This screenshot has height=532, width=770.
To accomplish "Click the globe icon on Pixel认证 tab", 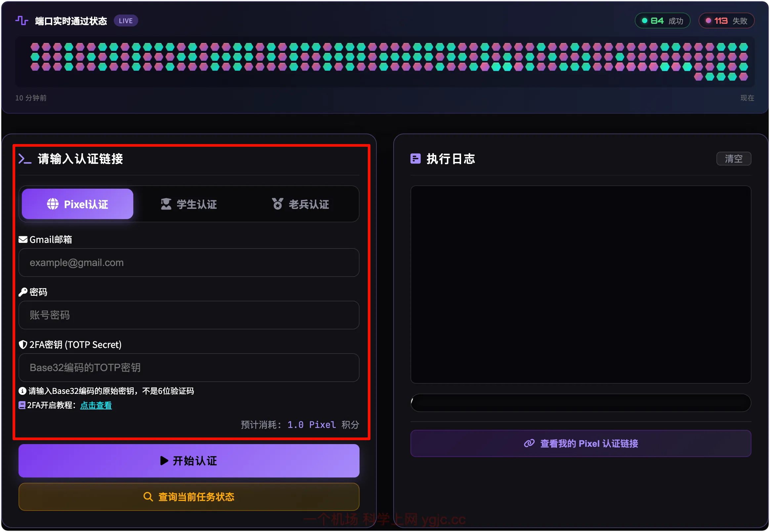I will coord(53,204).
